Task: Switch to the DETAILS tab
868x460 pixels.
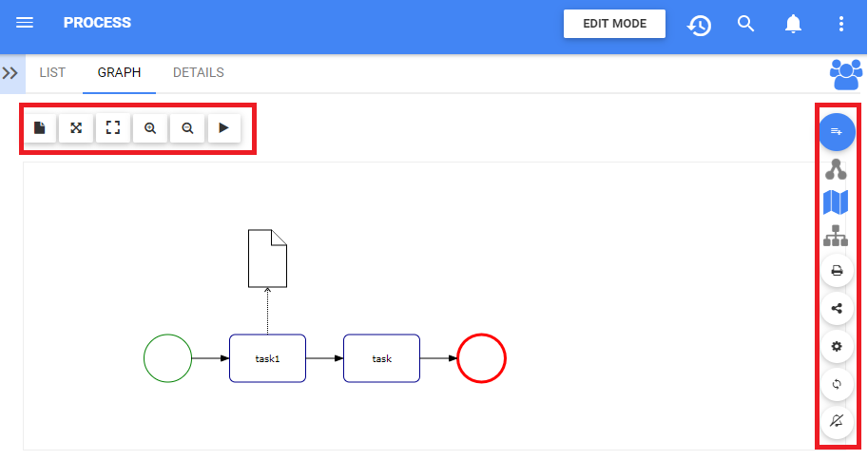Action: click(x=198, y=72)
